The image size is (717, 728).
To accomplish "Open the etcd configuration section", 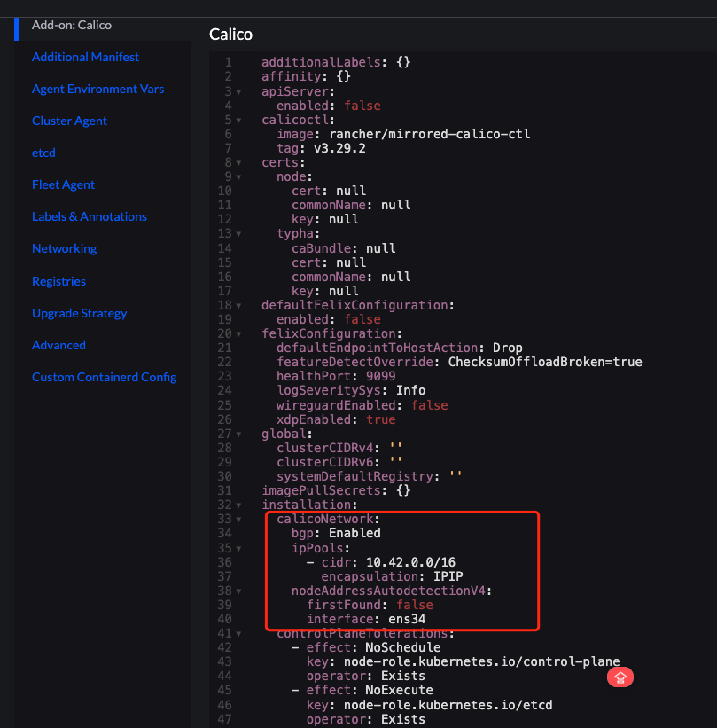I will coord(43,153).
